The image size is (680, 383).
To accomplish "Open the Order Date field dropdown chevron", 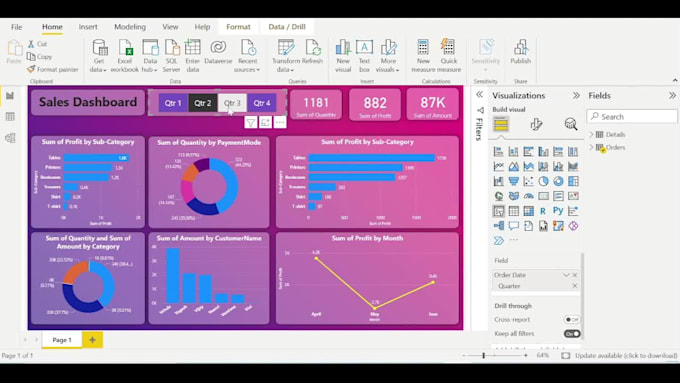I will click(x=566, y=275).
